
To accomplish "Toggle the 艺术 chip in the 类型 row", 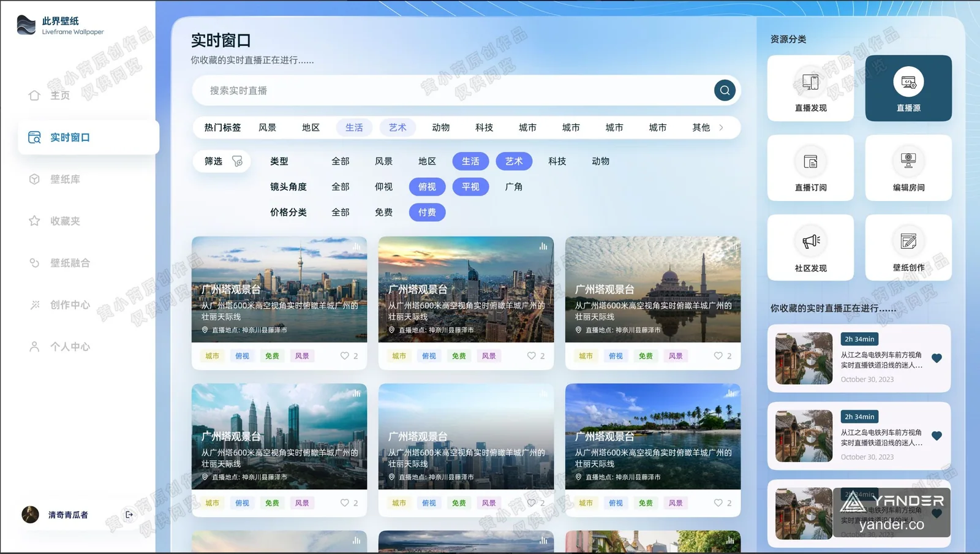I will [x=514, y=161].
